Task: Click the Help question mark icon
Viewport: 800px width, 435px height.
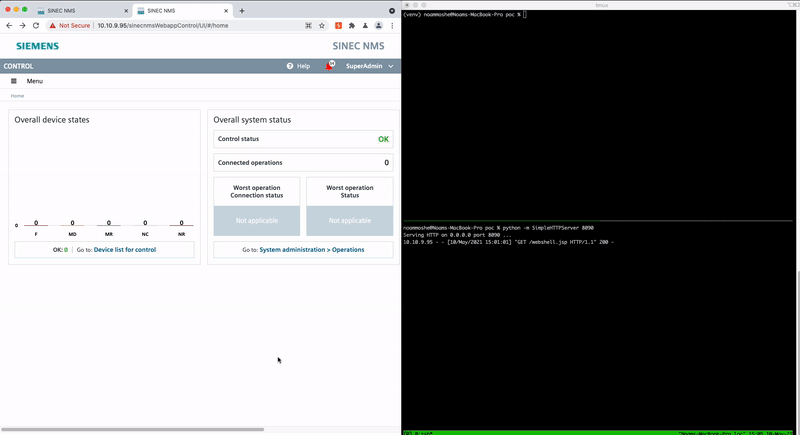Action: (290, 66)
